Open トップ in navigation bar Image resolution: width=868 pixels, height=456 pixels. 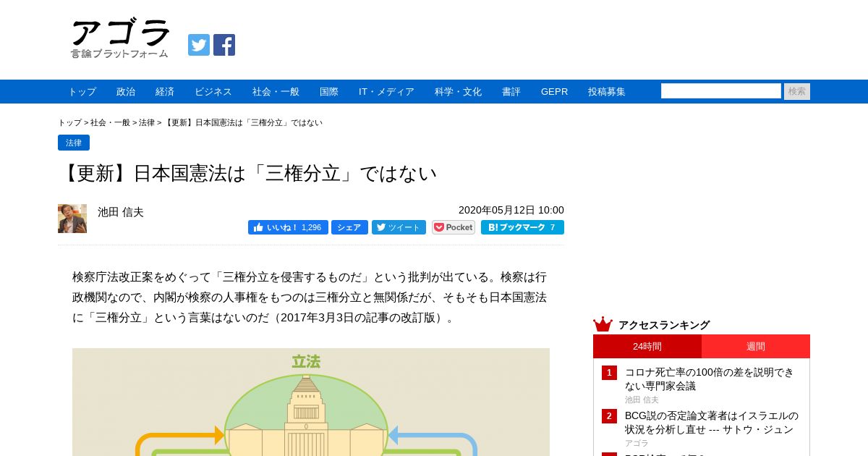[82, 92]
